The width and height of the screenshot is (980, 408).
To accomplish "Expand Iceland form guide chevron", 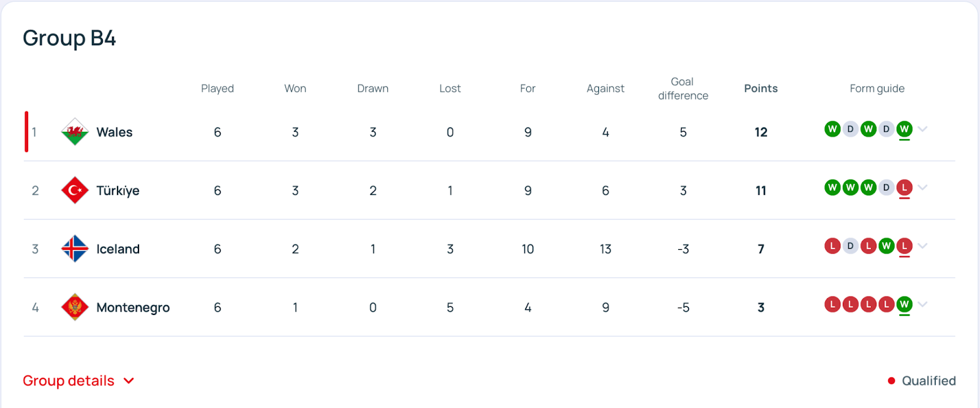I will (923, 246).
